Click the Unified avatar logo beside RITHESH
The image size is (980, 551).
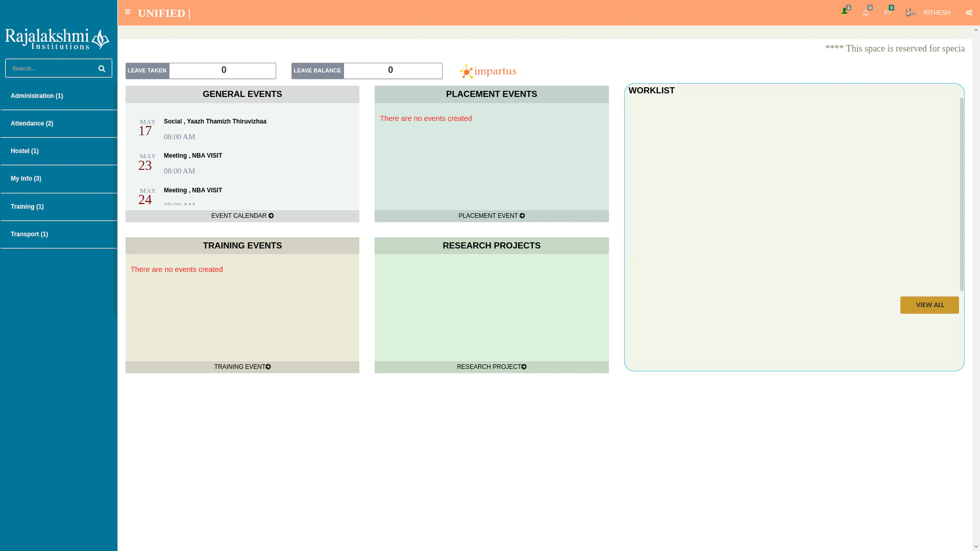(911, 12)
